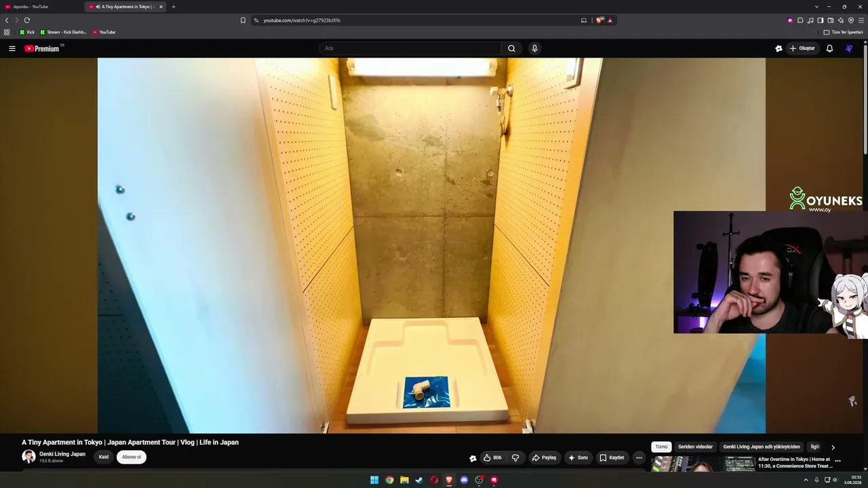
Task: Open more actions ellipsis under the video
Action: click(639, 457)
